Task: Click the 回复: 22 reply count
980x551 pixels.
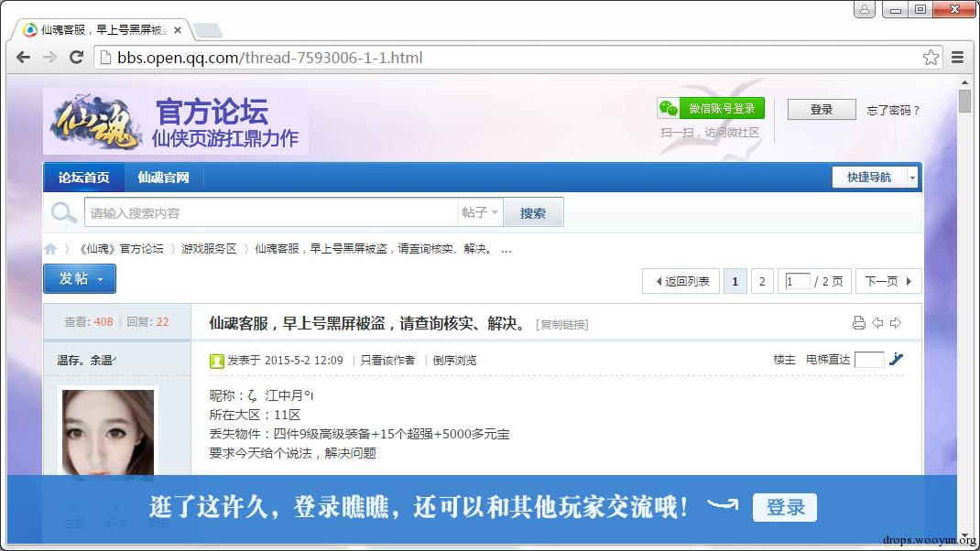Action: [147, 322]
